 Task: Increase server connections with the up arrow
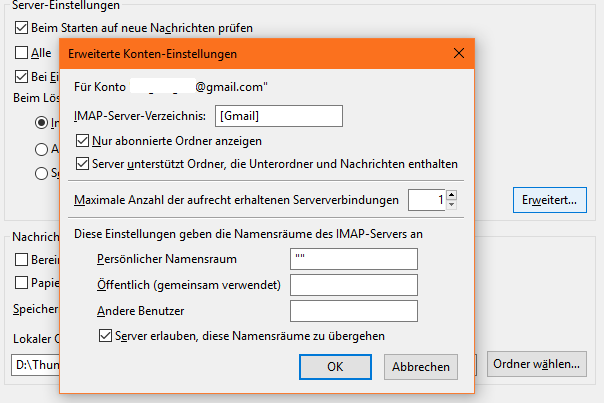tap(452, 195)
